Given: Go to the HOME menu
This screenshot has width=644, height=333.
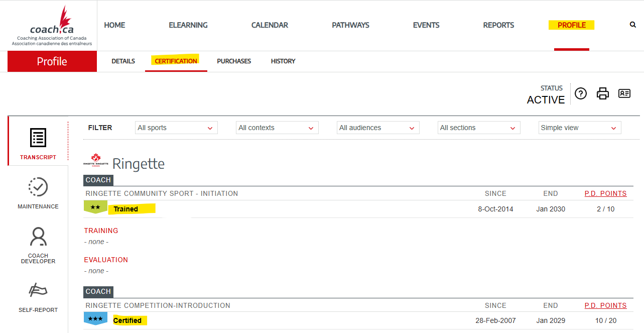Looking at the screenshot, I should pyautogui.click(x=114, y=25).
